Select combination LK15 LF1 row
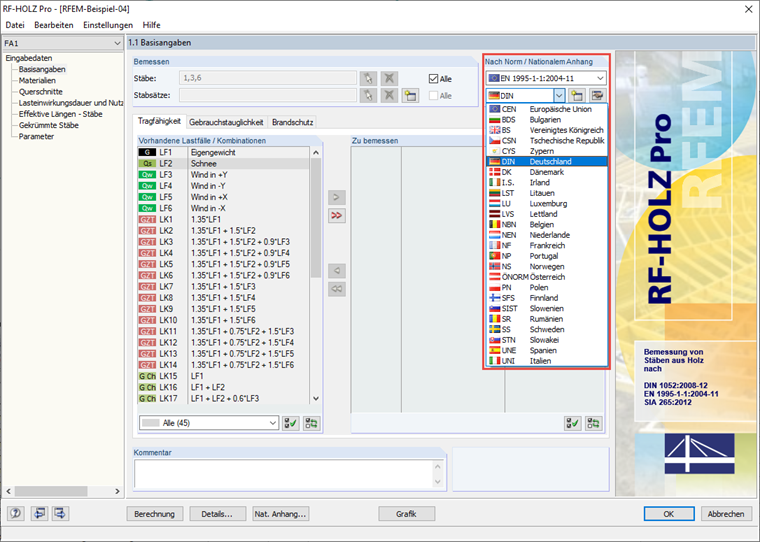Viewport: 760px width, 542px height. [223, 376]
